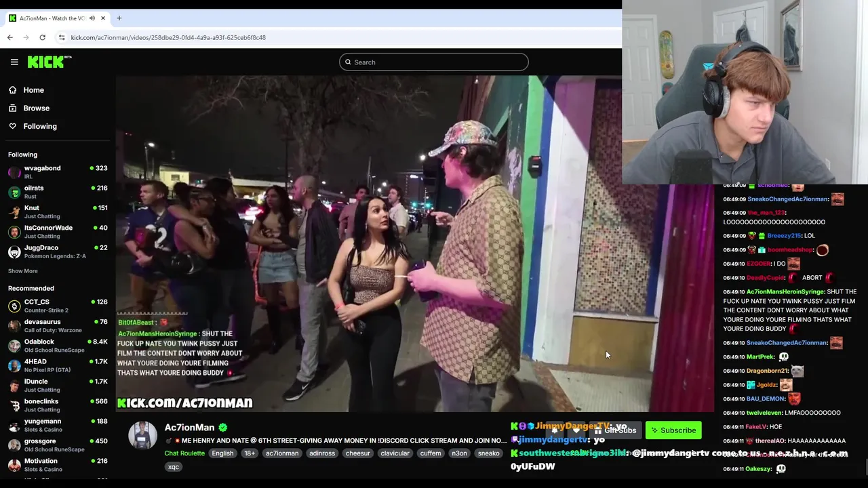The height and width of the screenshot is (488, 868).
Task: Select Knut's avatar icon
Action: 14,211
